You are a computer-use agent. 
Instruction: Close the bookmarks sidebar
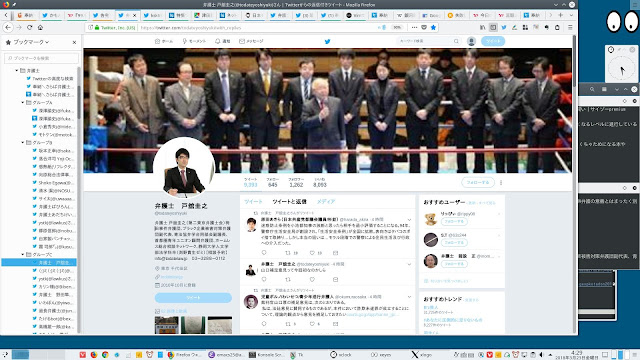74,42
